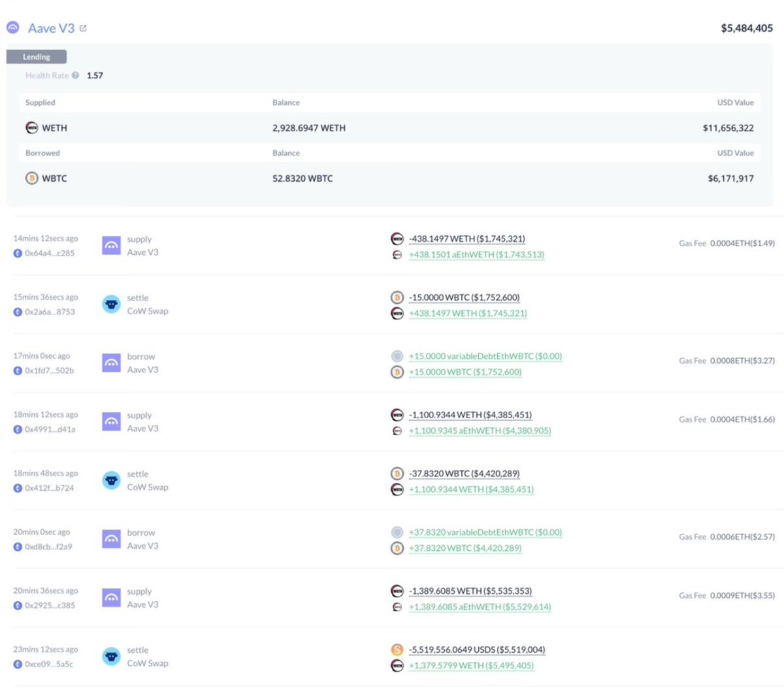Screen dimensions: 784x692
Task: Click the aEthWETH icon beside +438.1501
Action: click(x=397, y=254)
